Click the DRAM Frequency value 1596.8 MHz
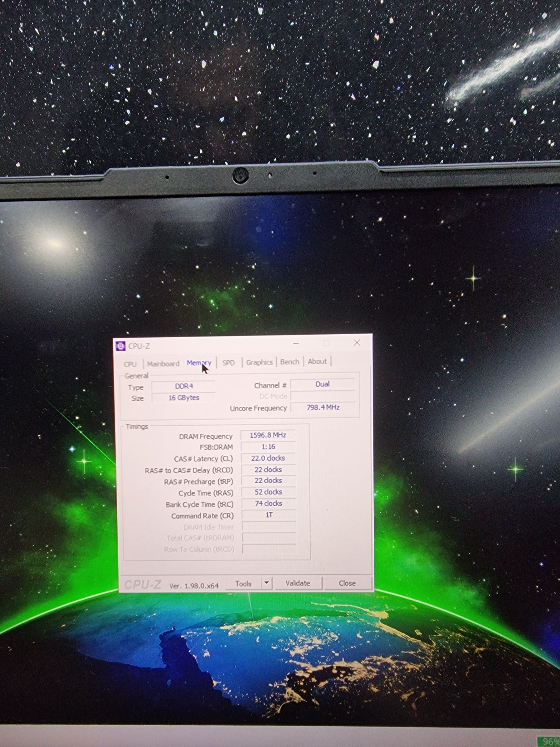This screenshot has width=560, height=747. 268,435
